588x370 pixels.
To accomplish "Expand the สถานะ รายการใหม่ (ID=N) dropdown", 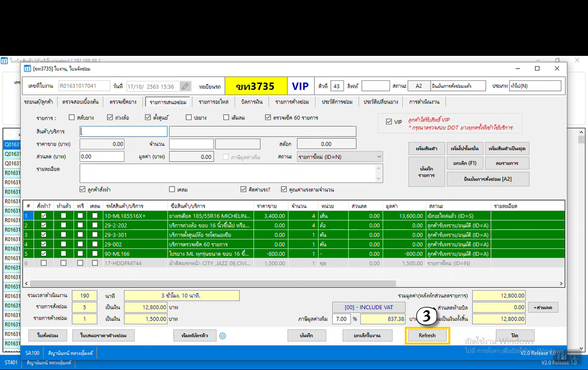I will point(378,157).
